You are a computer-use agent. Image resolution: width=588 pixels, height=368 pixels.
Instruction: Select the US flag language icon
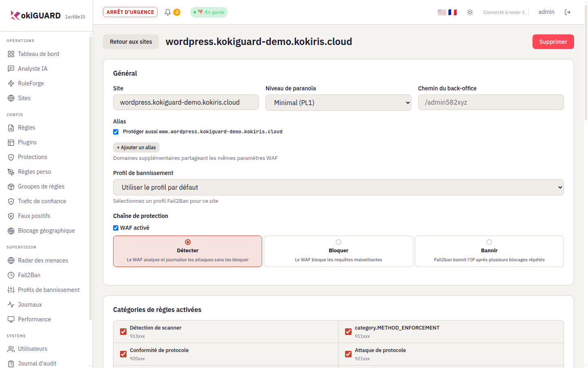442,12
